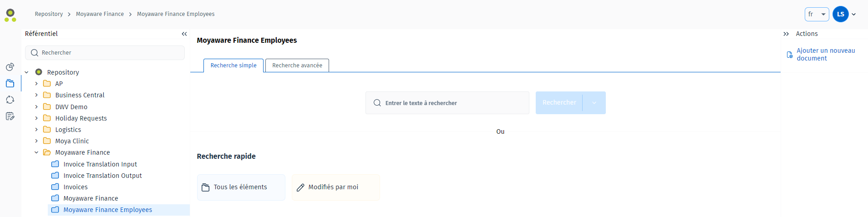Open the LS user avatar
This screenshot has width=868, height=217.
pyautogui.click(x=840, y=14)
